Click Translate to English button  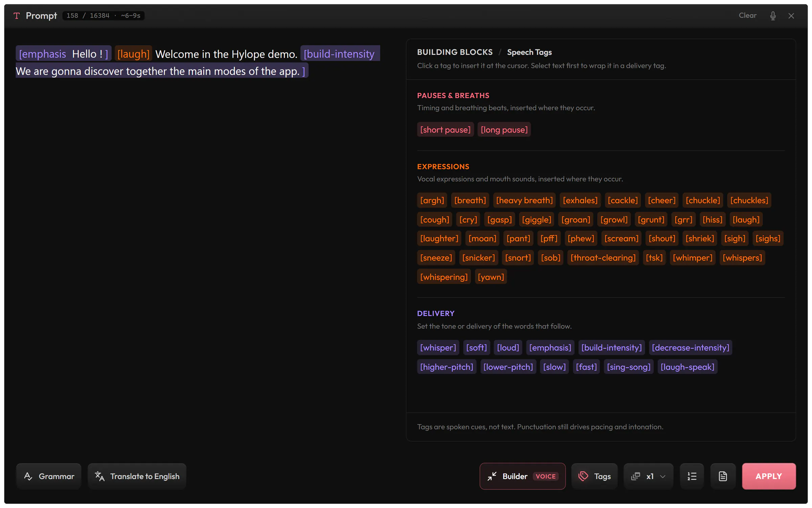(x=137, y=476)
